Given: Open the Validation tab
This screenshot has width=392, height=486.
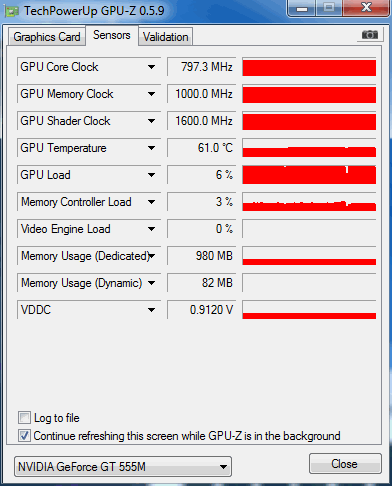Looking at the screenshot, I should (x=166, y=37).
